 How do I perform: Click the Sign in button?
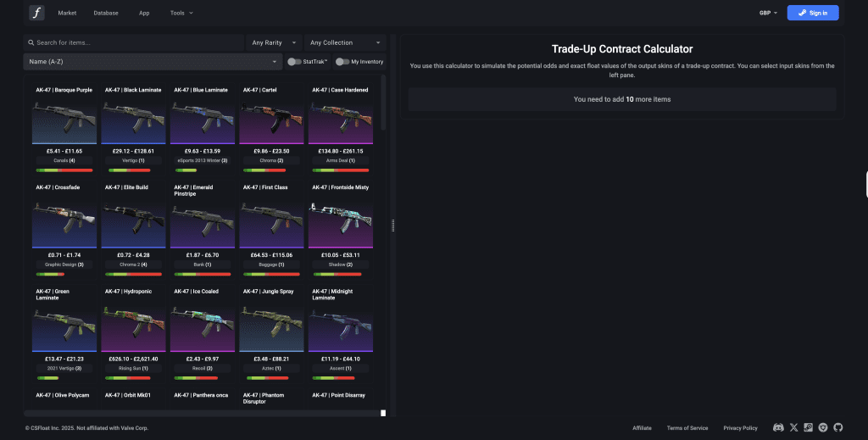[813, 13]
